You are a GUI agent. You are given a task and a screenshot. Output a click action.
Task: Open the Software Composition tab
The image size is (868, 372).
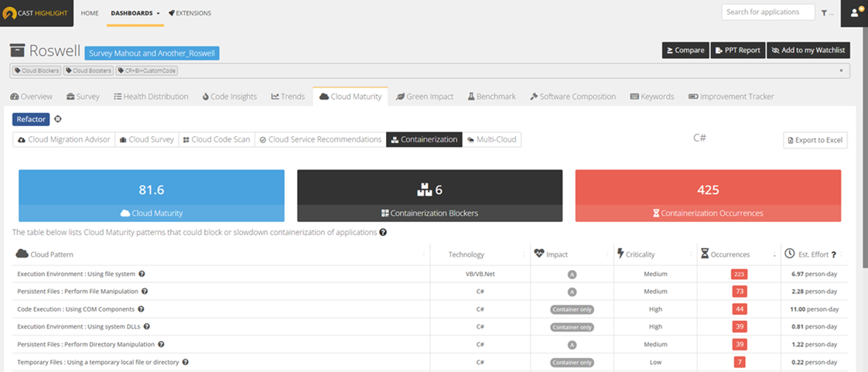[572, 97]
